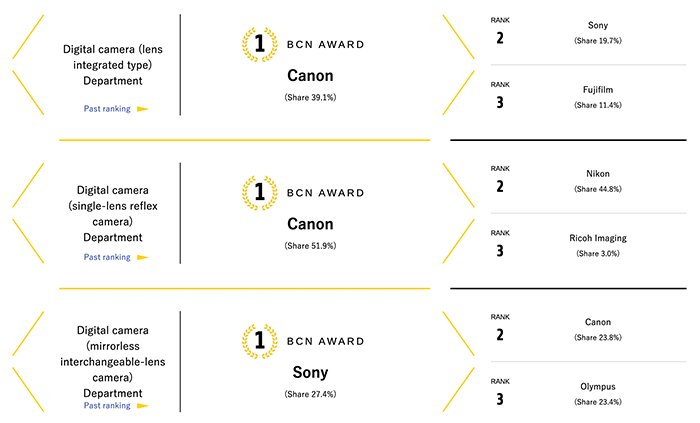700x423 pixels.
Task: Open Past ranking for mirrorless cameras
Action: [107, 405]
